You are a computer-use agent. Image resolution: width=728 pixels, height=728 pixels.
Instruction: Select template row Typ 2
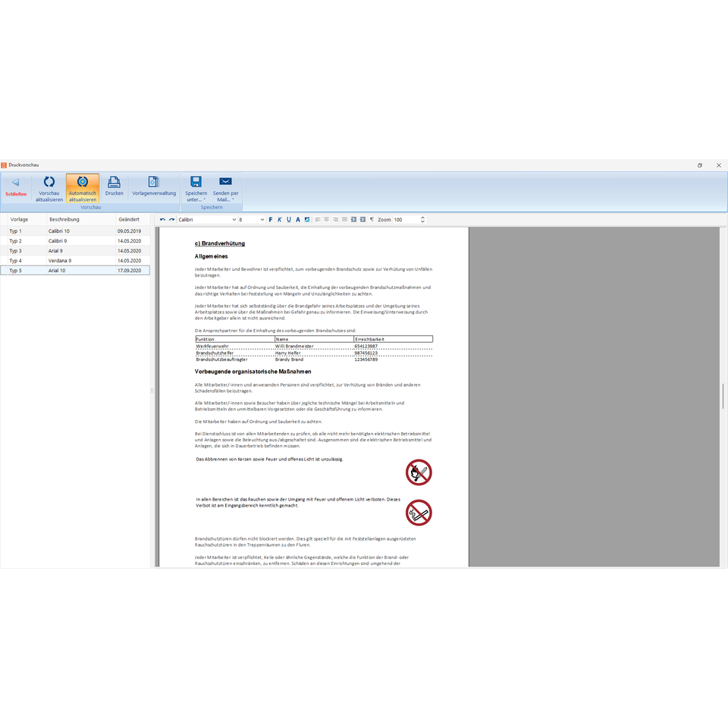tap(75, 241)
